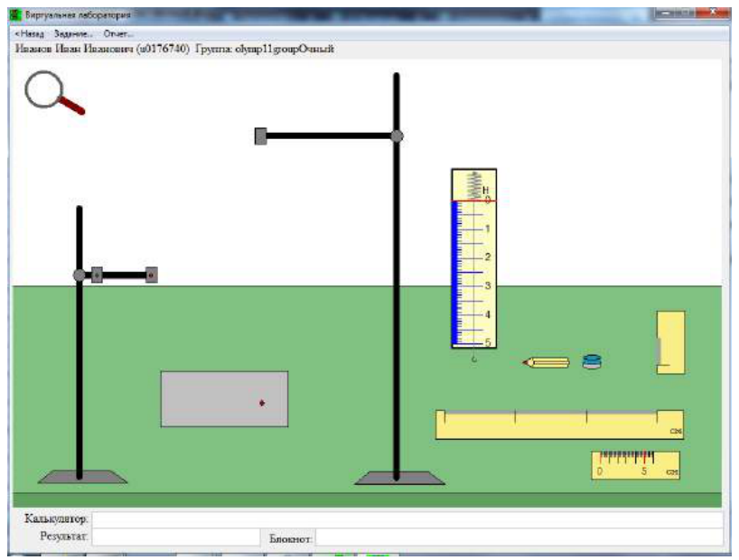Click the base of the tall stand
The width and height of the screenshot is (739, 560).
coord(399,478)
